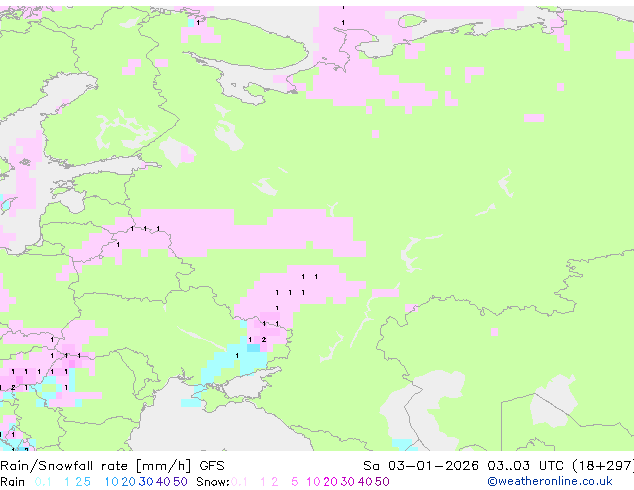The height and width of the screenshot is (490, 634).
Task: Select the Rain legend value 50
Action: coord(180,482)
